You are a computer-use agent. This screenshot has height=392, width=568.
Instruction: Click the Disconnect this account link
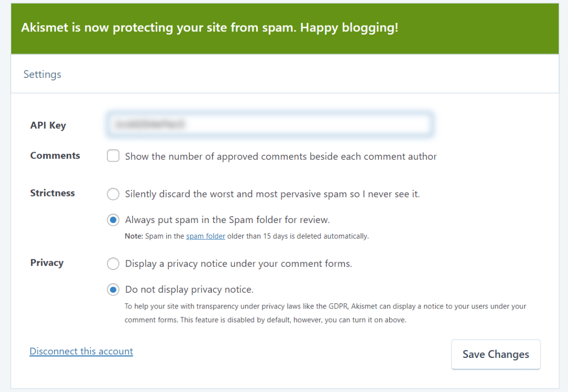pos(81,351)
